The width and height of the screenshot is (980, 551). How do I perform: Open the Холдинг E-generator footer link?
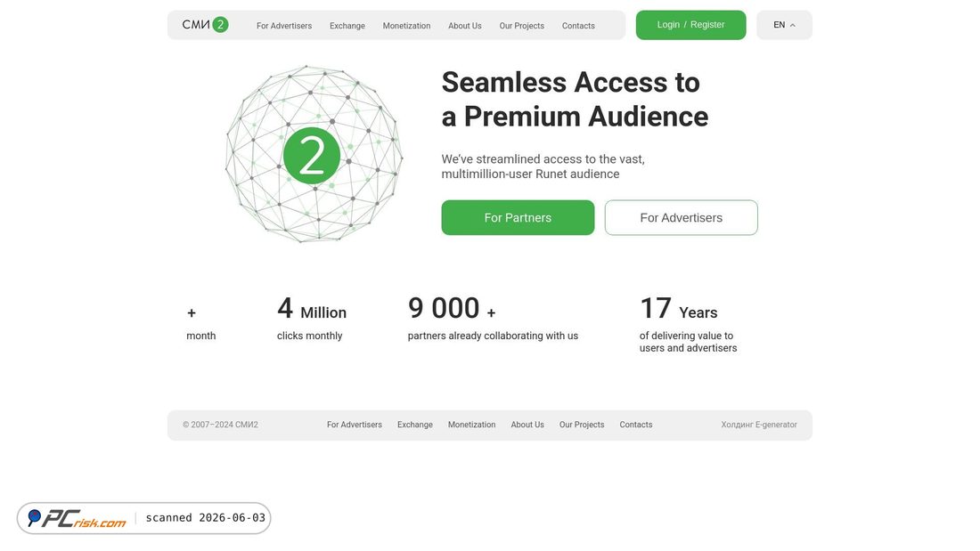tap(759, 425)
